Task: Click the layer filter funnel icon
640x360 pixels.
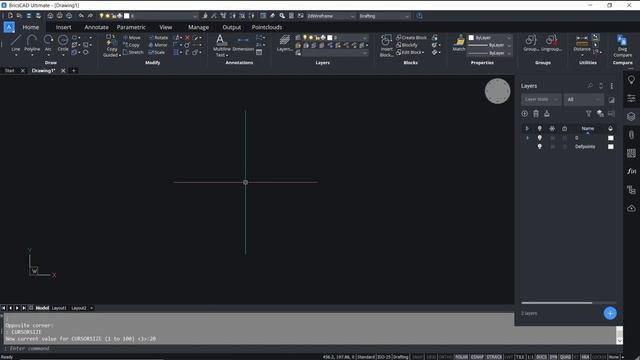Action: click(x=588, y=114)
